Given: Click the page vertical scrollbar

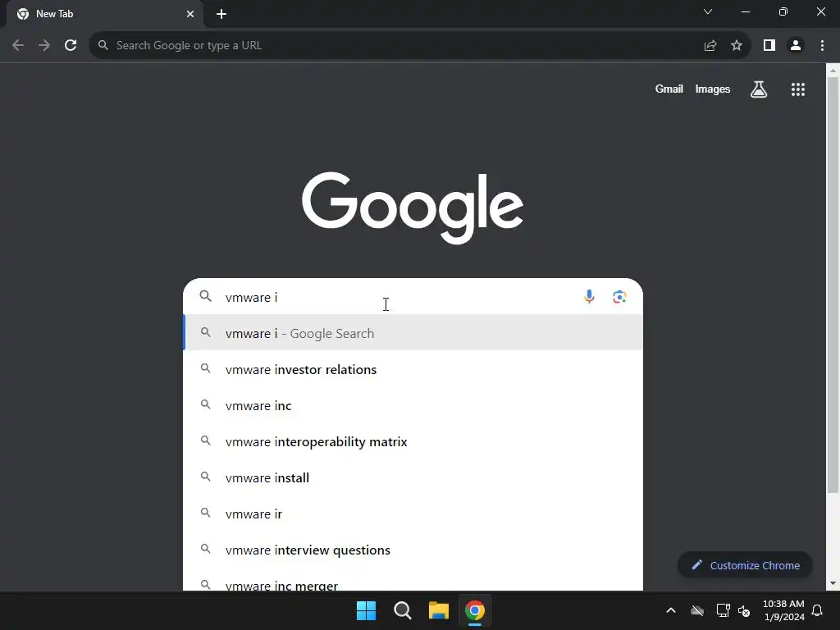Looking at the screenshot, I should [x=833, y=285].
